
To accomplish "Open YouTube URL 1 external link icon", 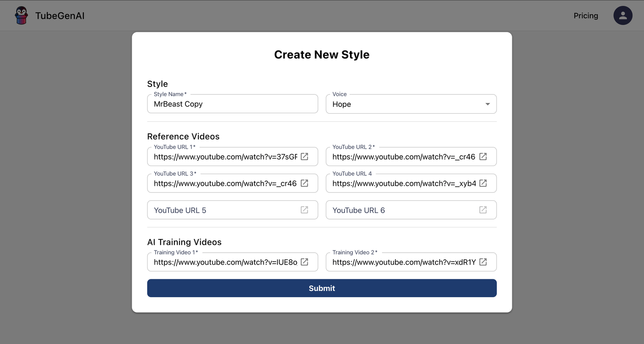I will [304, 157].
